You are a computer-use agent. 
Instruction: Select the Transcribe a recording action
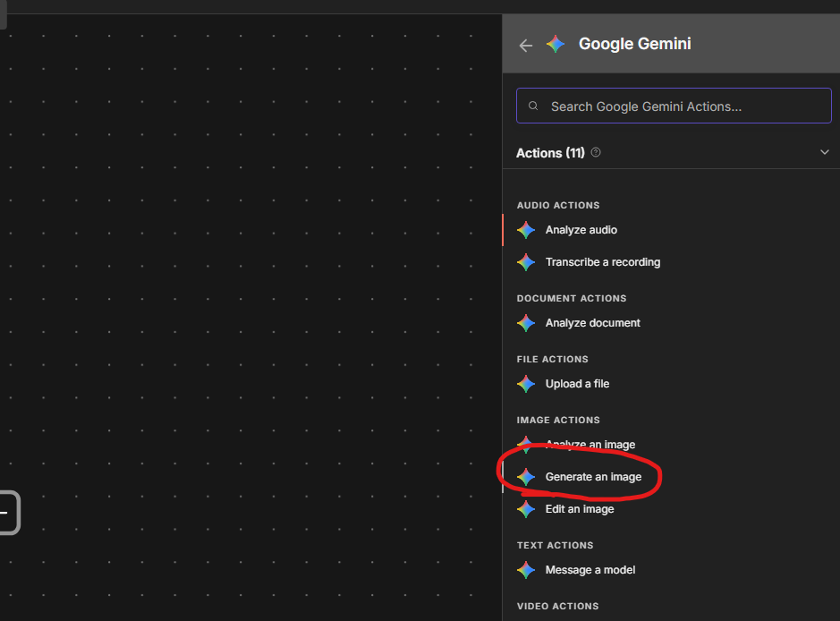coord(671,262)
